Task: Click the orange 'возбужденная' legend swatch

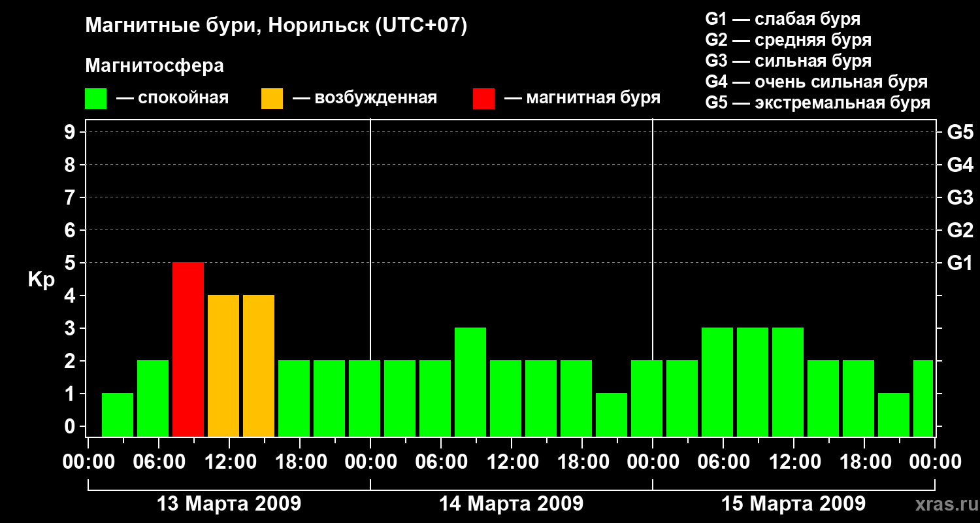Action: pyautogui.click(x=272, y=99)
